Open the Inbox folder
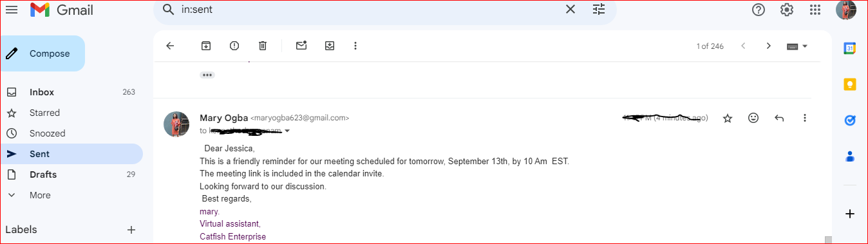Image resolution: width=868 pixels, height=244 pixels. pos(71,92)
